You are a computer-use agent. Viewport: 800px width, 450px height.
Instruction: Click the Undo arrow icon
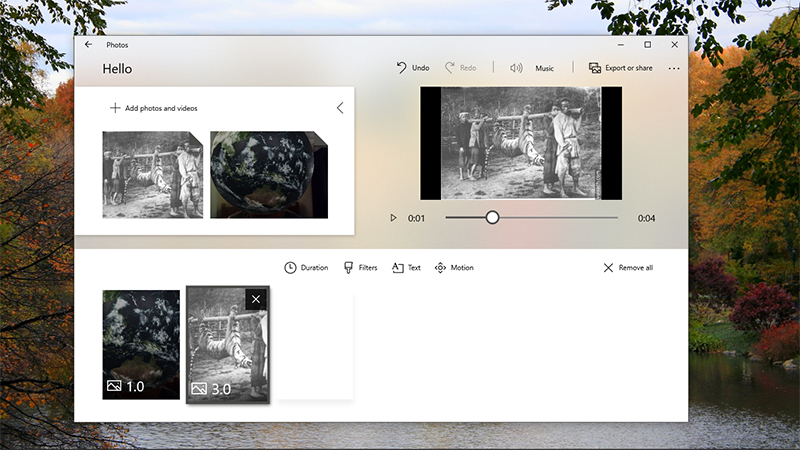coord(402,68)
